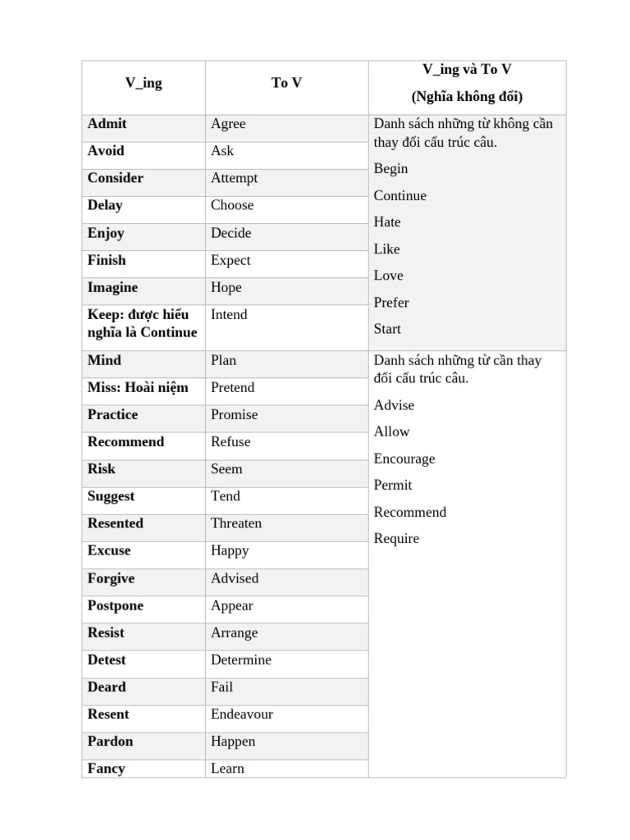Select 'Pretend' in the To V column
Viewport: 630px width, 840px height.
click(232, 387)
